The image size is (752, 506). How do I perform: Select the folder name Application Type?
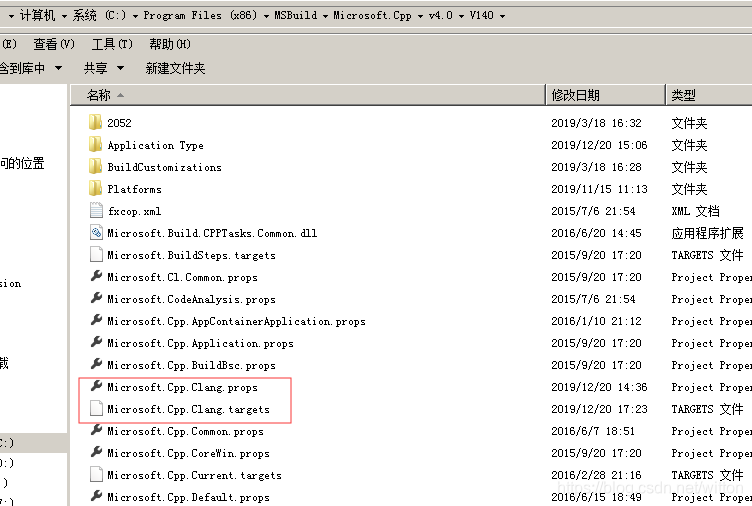(155, 145)
